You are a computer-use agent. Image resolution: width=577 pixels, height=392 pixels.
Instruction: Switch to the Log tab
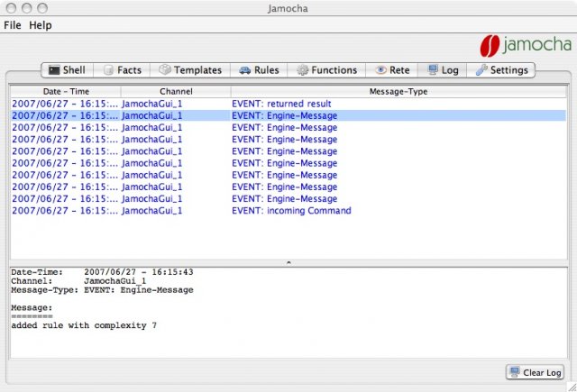coord(443,70)
